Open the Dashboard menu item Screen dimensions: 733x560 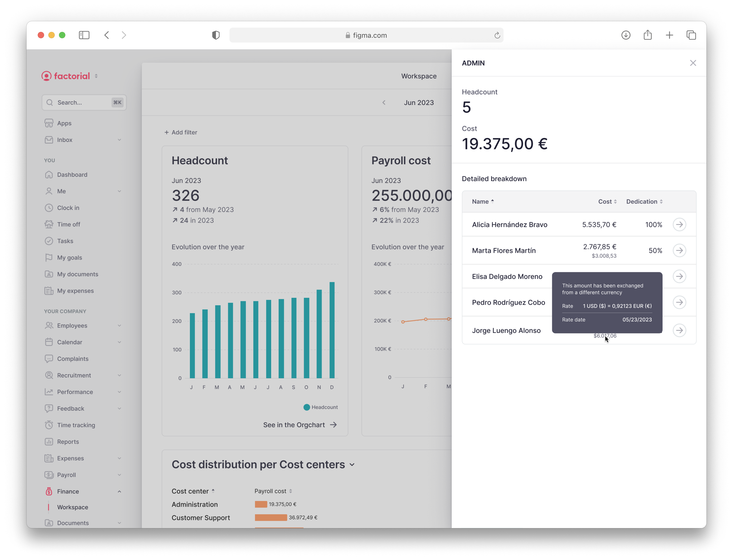(72, 175)
